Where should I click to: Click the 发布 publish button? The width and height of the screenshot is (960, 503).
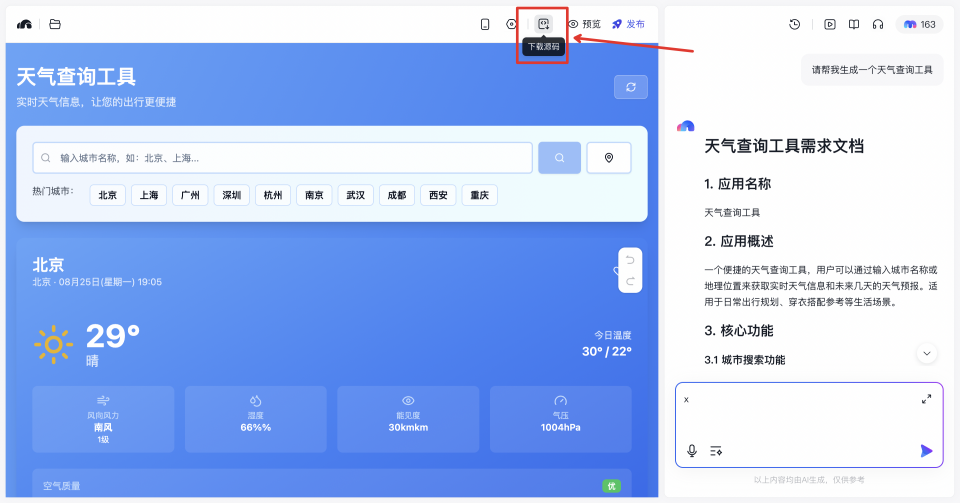(x=628, y=24)
